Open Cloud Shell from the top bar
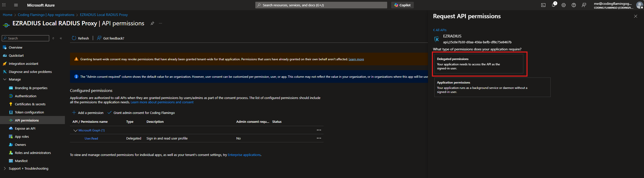This screenshot has width=644, height=178. pos(543,5)
